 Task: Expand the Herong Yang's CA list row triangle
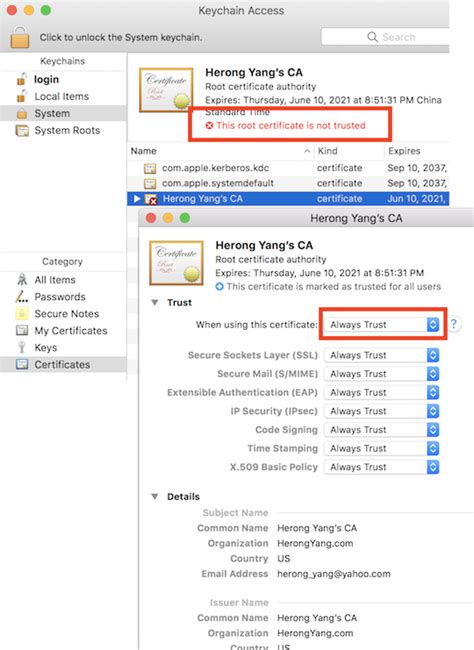[137, 199]
